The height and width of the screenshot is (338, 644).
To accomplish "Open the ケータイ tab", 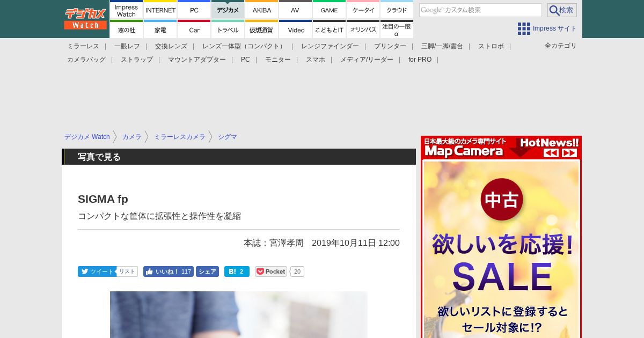I will pyautogui.click(x=363, y=10).
